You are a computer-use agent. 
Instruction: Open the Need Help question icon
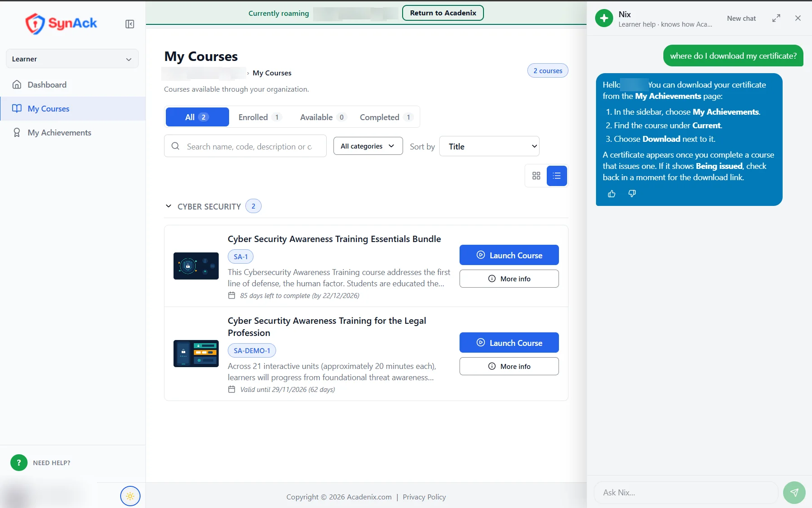pos(19,462)
